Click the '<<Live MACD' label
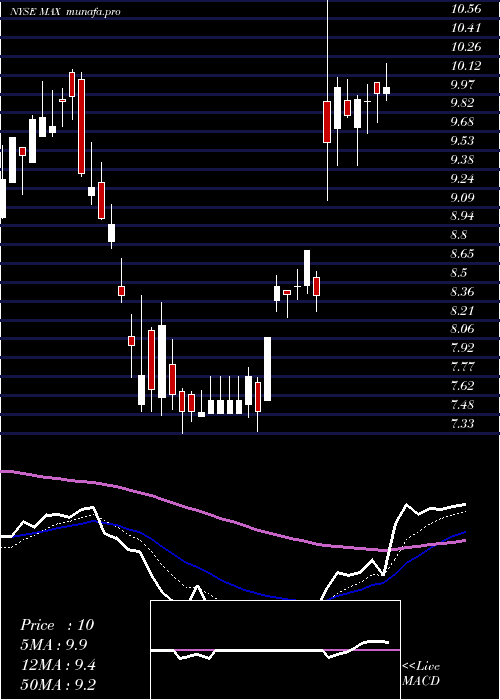 click(421, 673)
